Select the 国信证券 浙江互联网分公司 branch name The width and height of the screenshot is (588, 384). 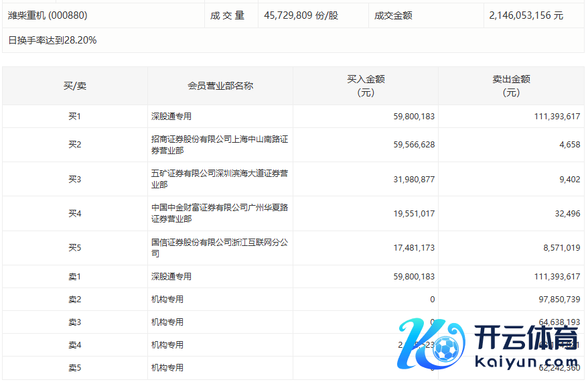pos(220,248)
